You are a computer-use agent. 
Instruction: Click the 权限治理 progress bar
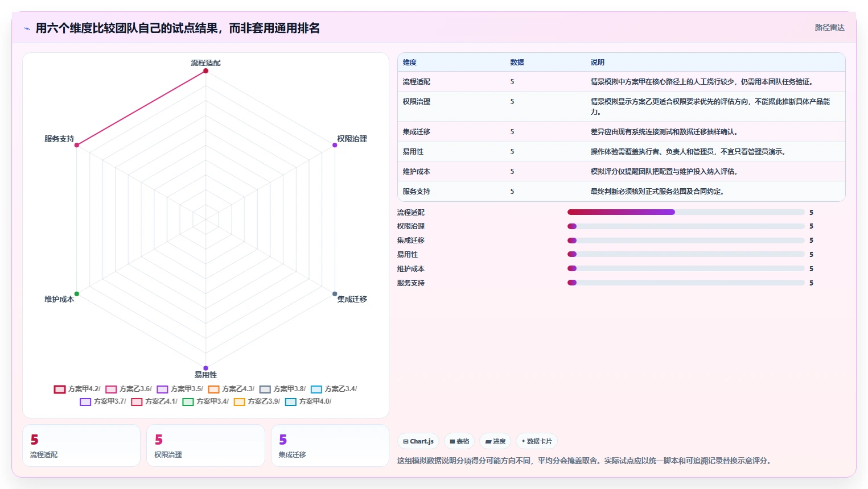coord(686,226)
